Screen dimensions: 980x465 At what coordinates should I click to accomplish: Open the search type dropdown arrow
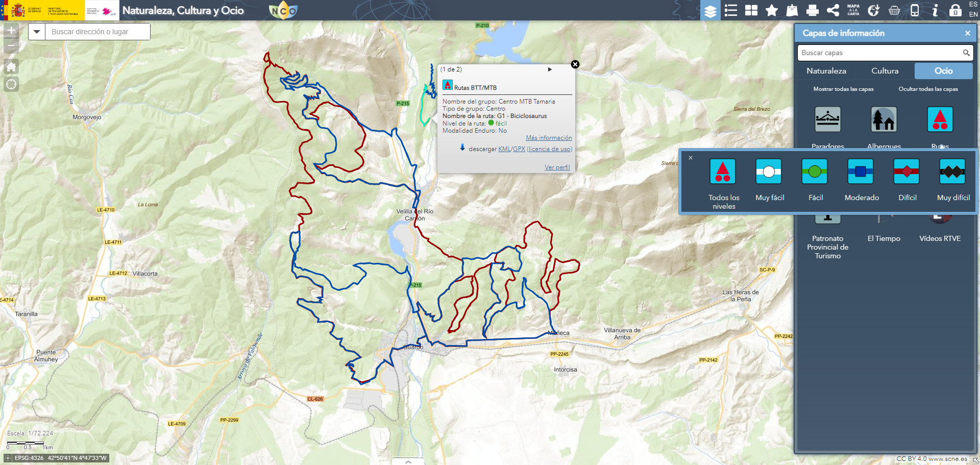pos(37,32)
